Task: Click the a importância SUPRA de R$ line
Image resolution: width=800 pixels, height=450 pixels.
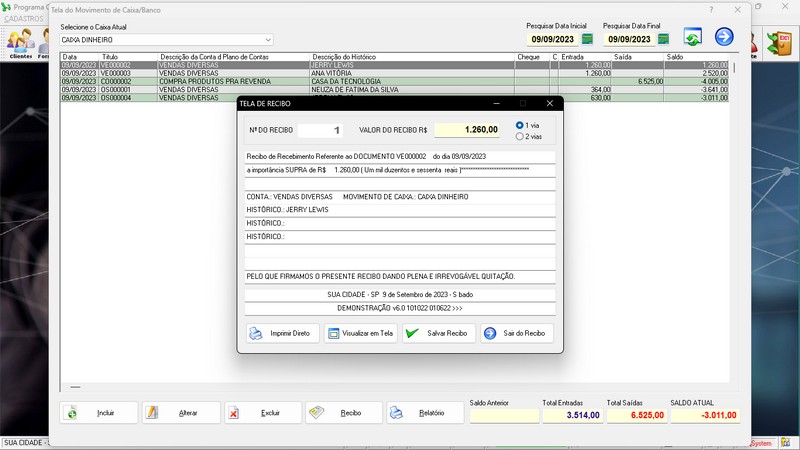Action: click(x=400, y=170)
